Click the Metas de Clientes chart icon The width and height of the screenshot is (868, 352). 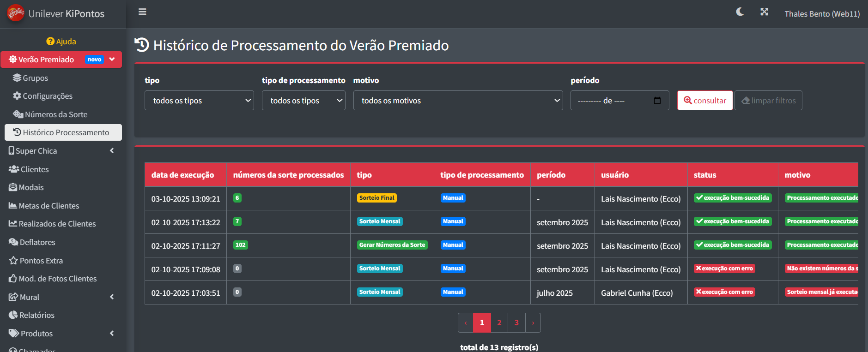pos(13,206)
